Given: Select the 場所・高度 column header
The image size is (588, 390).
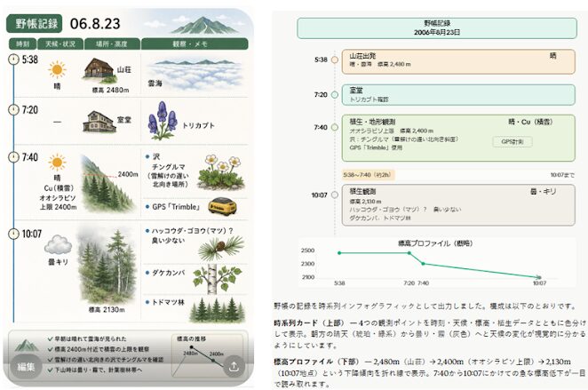Looking at the screenshot, I should [112, 44].
